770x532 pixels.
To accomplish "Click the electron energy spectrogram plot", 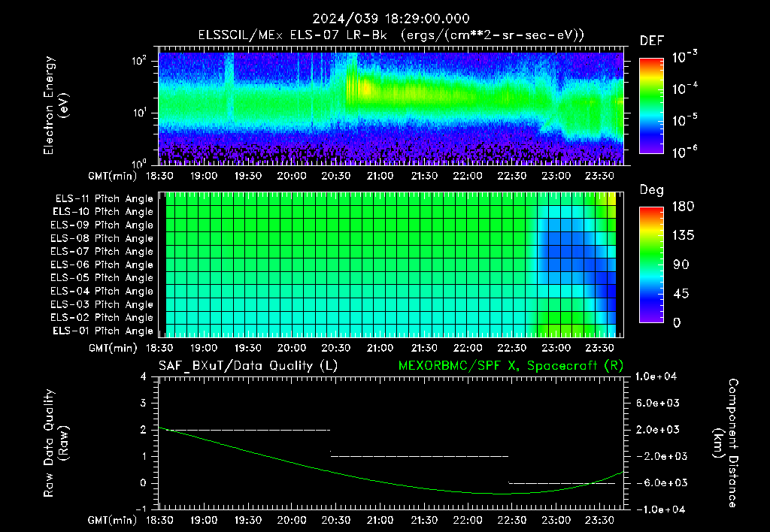I will pos(391,108).
